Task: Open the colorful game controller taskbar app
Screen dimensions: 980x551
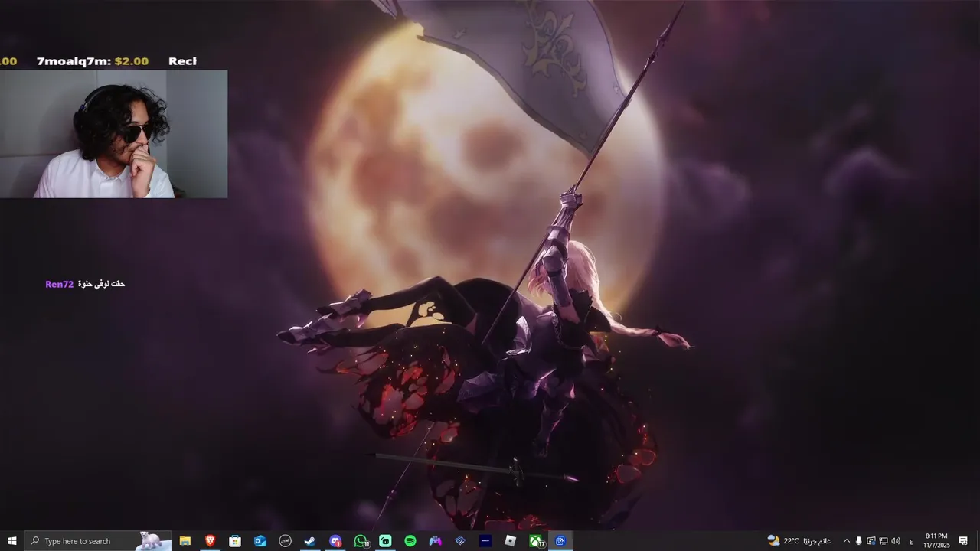Action: click(x=436, y=541)
